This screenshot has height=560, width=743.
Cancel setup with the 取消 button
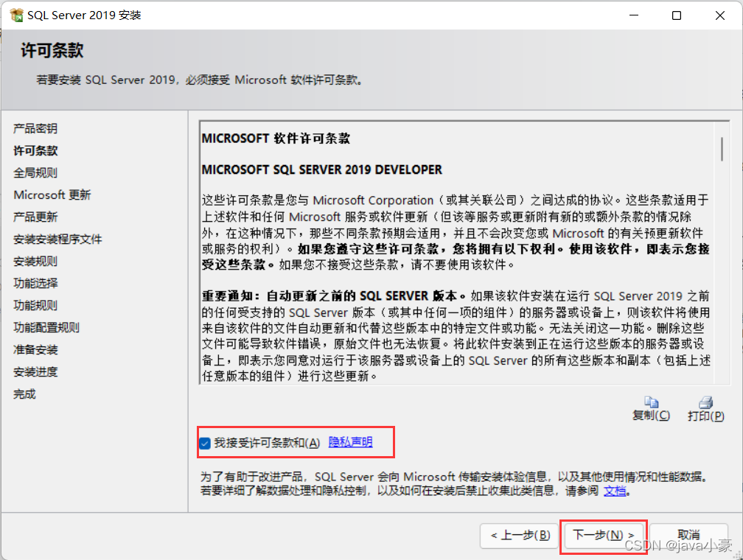tap(688, 536)
